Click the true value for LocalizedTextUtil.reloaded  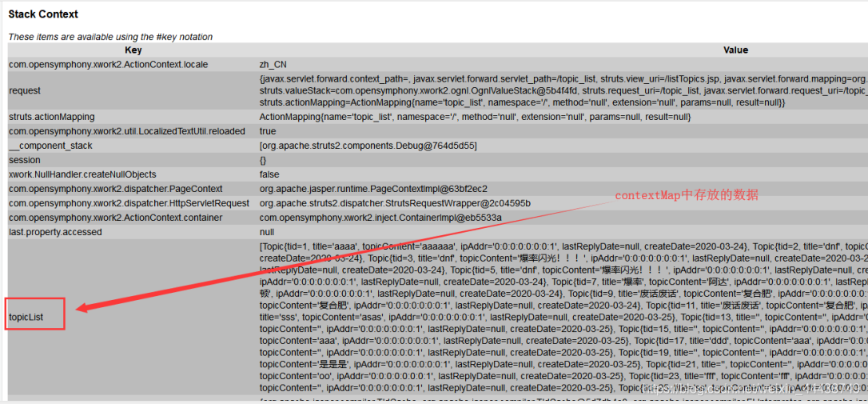pos(268,131)
